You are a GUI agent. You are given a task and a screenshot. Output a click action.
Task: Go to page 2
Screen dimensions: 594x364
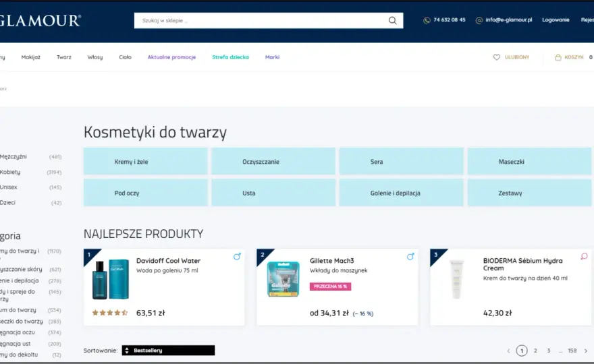pos(535,351)
